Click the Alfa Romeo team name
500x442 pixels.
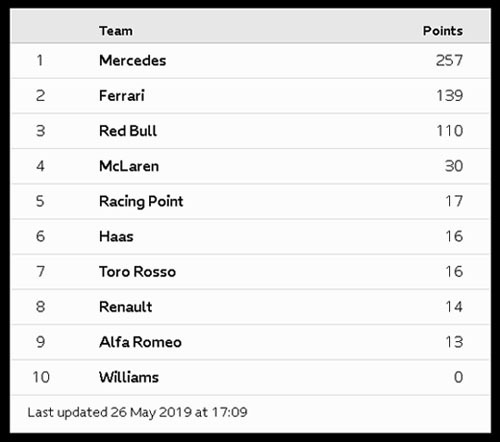tap(140, 342)
